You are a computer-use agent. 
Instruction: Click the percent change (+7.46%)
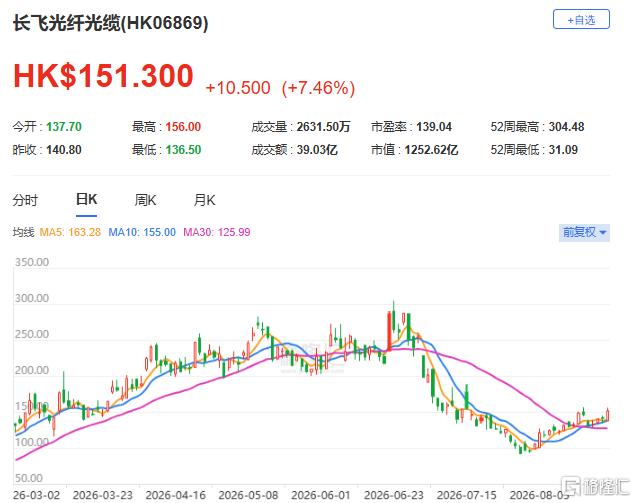(318, 88)
